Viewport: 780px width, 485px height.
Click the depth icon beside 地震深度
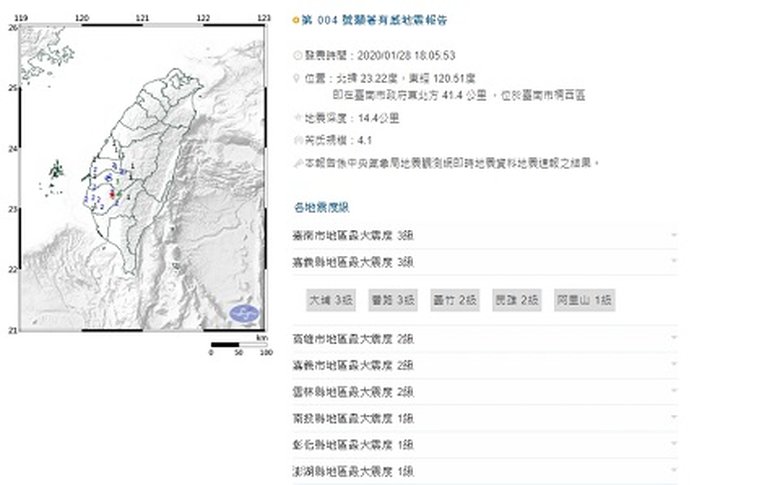[x=296, y=118]
